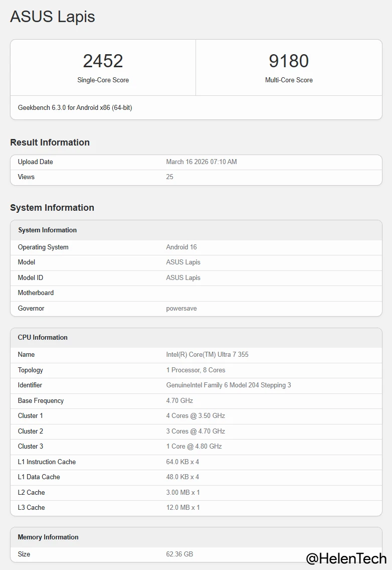Click the Multi-Core Score label
392x570 pixels.
[x=289, y=80]
